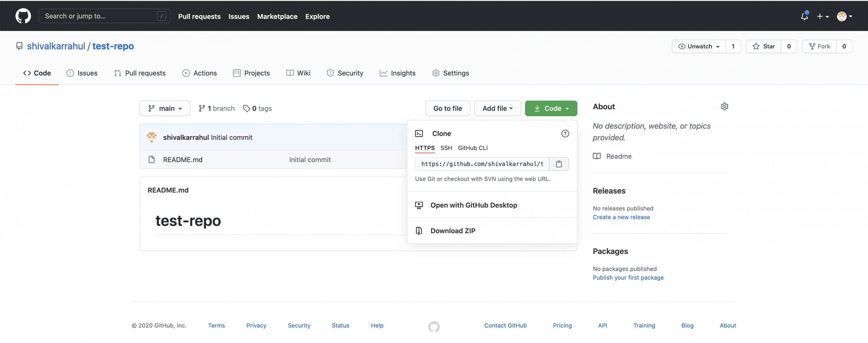Click Initial commit message in README.md row
This screenshot has height=343, width=868.
tap(310, 160)
